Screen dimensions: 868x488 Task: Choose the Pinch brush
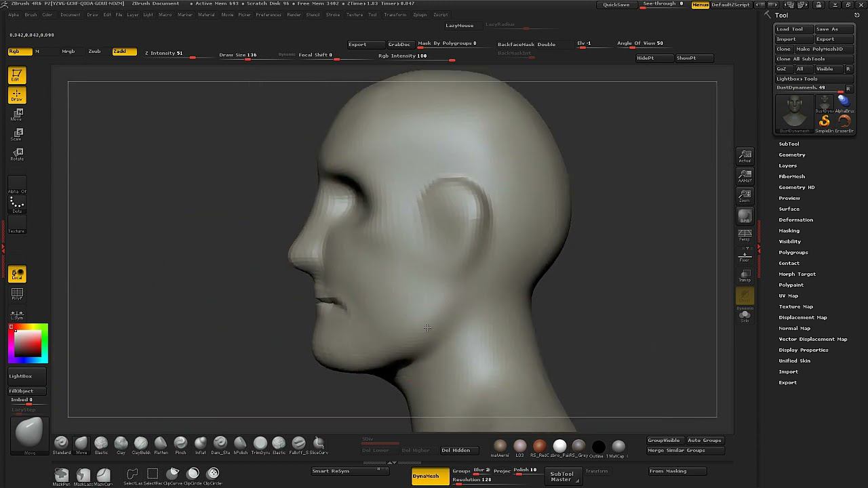(180, 444)
